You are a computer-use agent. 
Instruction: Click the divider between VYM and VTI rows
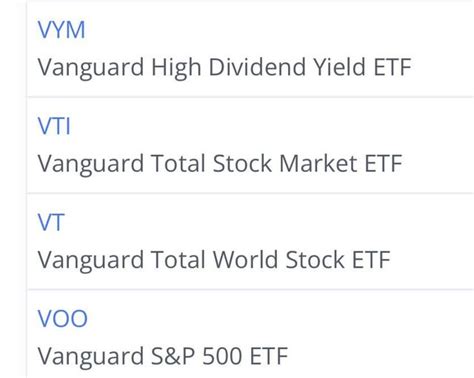click(250, 97)
